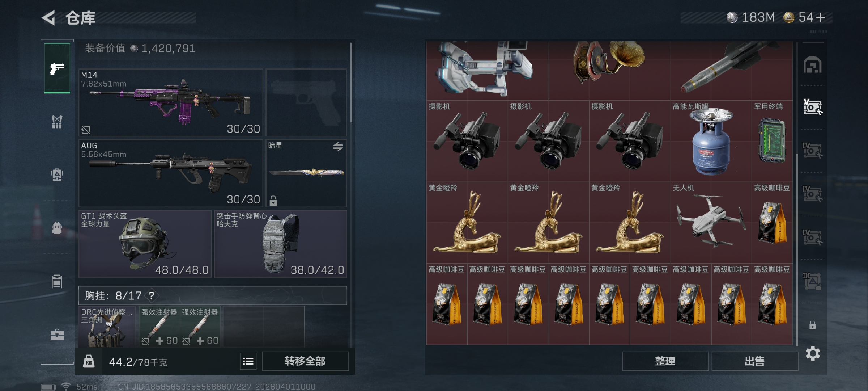Select the 高能瓦斯罐 gas canister item

pos(711,141)
